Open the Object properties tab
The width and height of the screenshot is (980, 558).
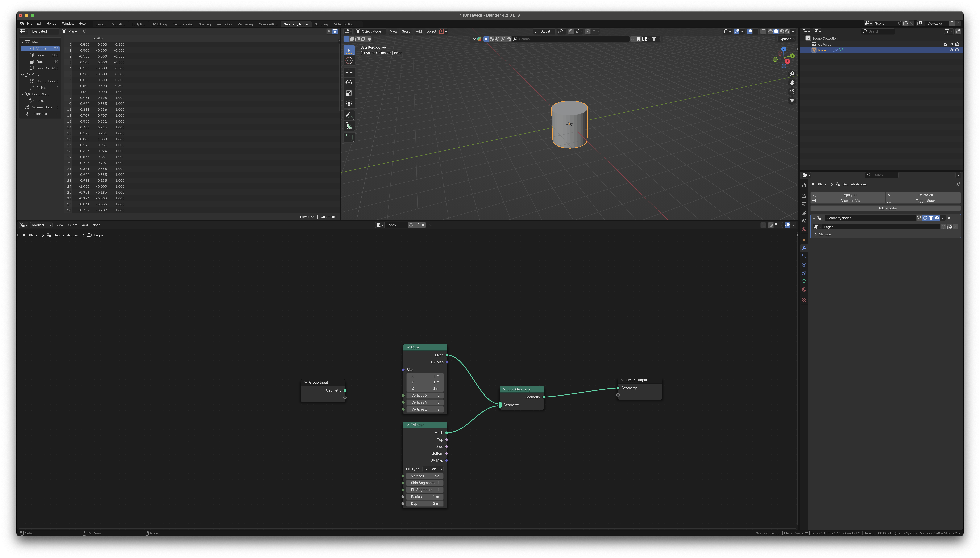pyautogui.click(x=804, y=240)
